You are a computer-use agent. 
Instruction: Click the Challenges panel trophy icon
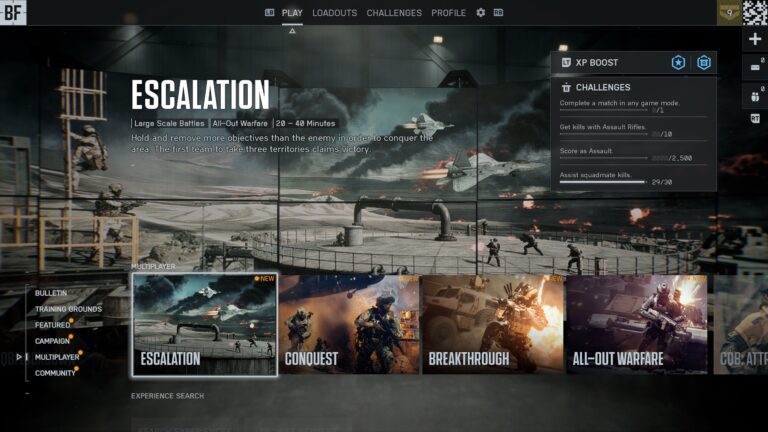566,87
